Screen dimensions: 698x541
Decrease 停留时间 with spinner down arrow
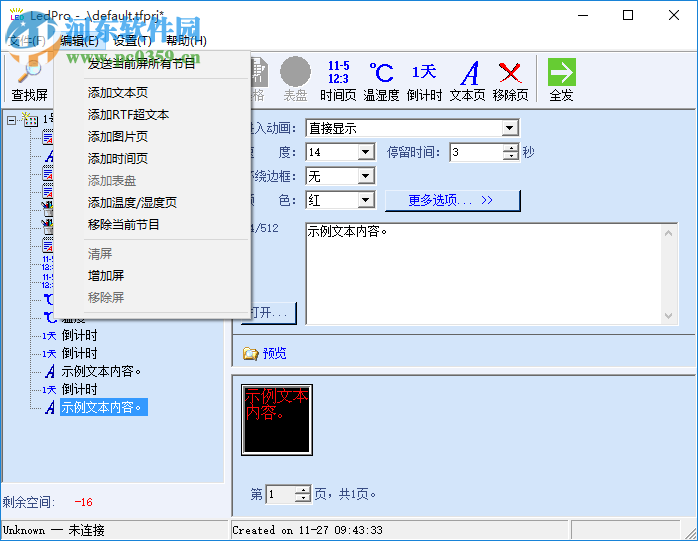(x=511, y=156)
